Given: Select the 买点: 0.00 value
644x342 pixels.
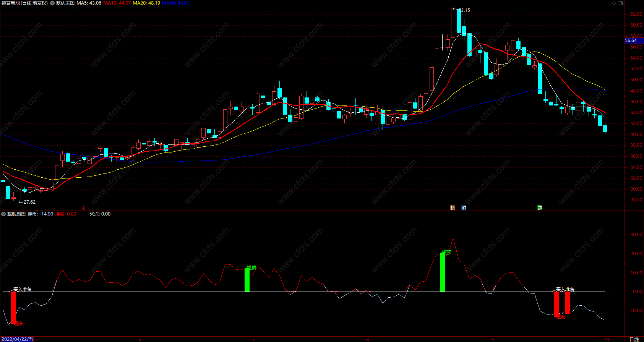Looking at the screenshot, I should [x=100, y=214].
